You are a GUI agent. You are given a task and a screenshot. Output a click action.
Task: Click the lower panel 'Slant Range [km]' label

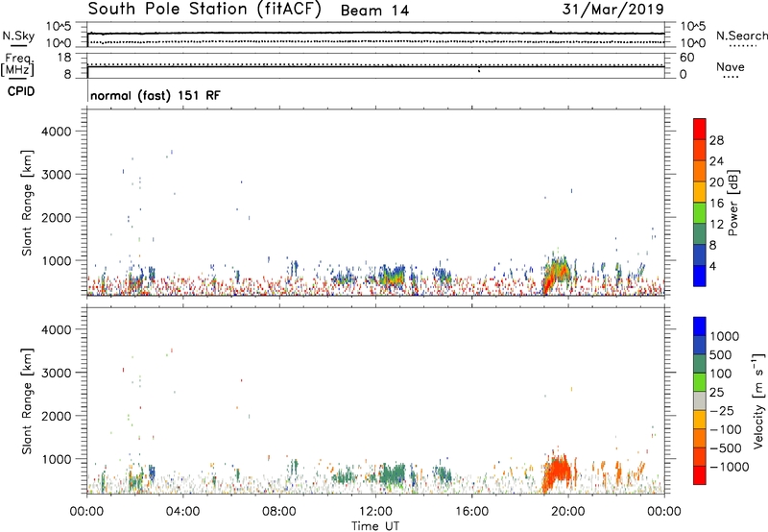click(x=27, y=401)
